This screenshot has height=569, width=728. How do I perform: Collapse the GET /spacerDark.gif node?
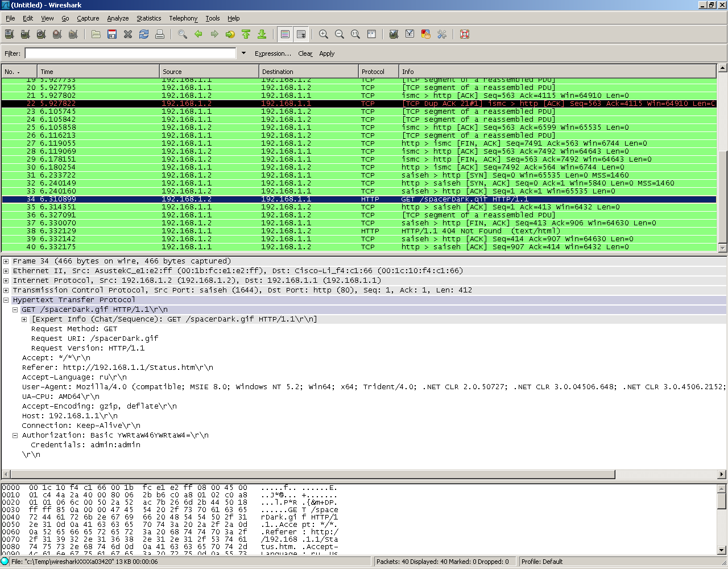(15, 310)
